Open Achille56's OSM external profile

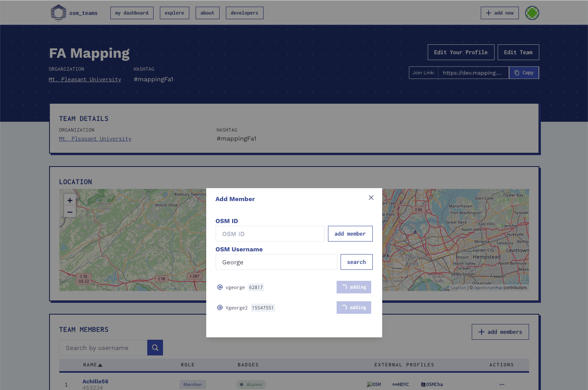tap(374, 384)
